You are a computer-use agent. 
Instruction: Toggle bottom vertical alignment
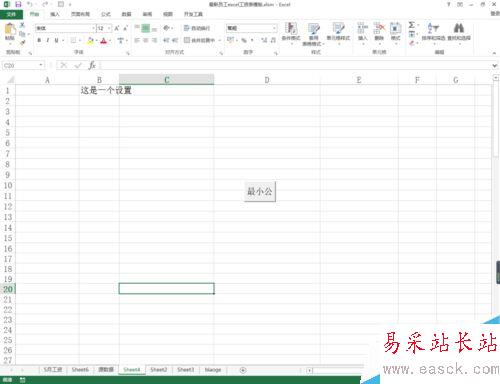click(154, 28)
